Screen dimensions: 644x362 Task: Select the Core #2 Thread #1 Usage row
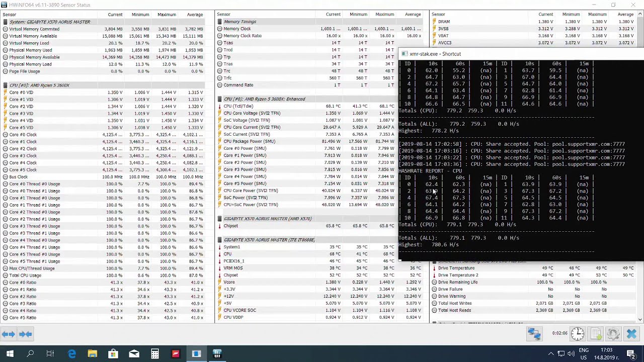click(103, 219)
